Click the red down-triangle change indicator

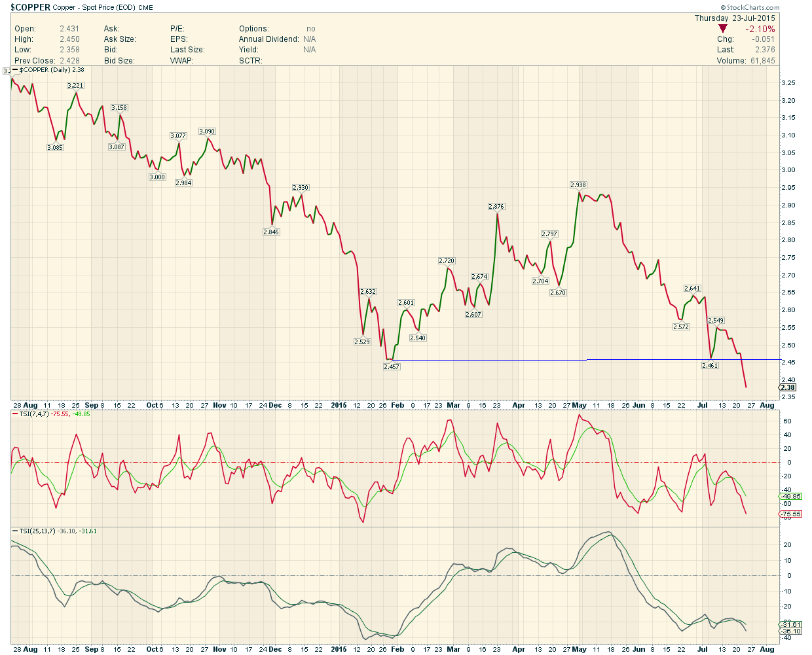722,29
